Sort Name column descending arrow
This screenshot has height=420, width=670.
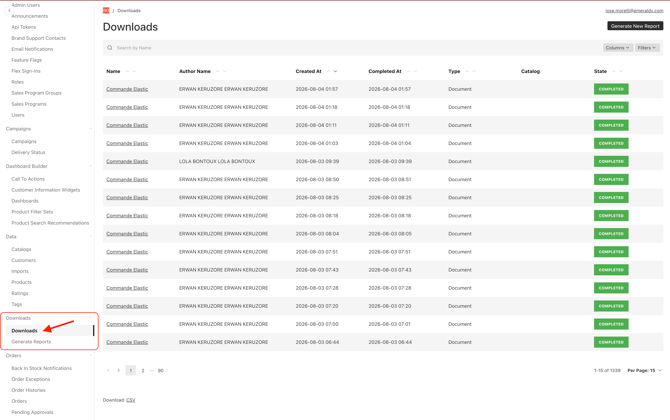coord(134,71)
